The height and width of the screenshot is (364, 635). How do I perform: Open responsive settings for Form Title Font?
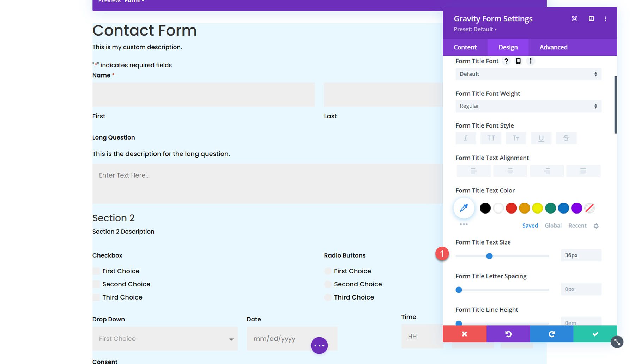click(x=518, y=61)
